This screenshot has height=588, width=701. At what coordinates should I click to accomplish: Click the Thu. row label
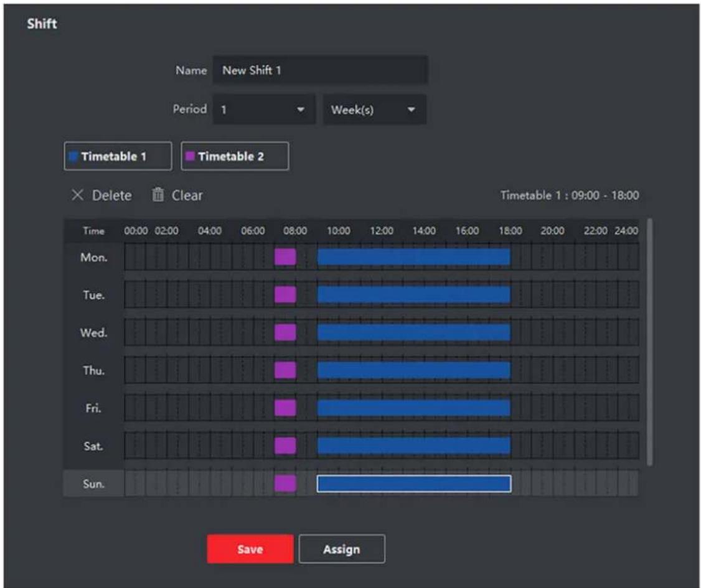[x=94, y=370]
